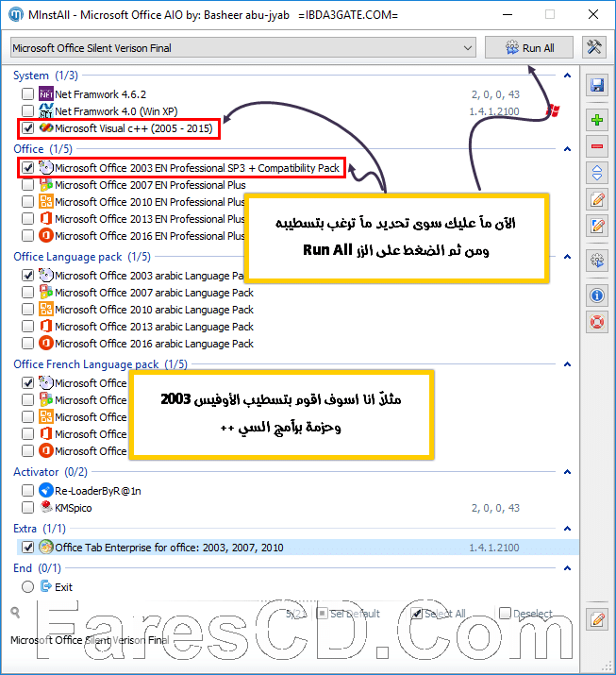Click the Select All option
Image resolution: width=616 pixels, height=675 pixels.
(x=438, y=614)
